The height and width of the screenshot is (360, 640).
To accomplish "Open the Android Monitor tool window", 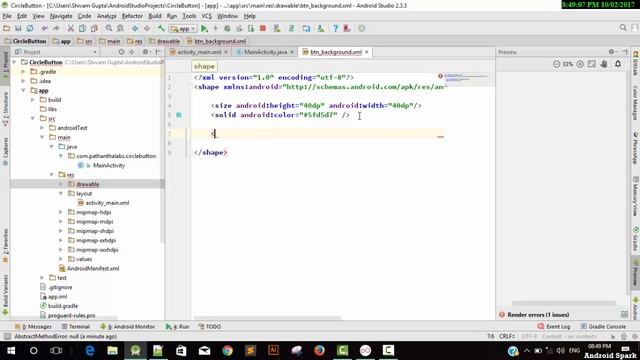I will (128, 327).
